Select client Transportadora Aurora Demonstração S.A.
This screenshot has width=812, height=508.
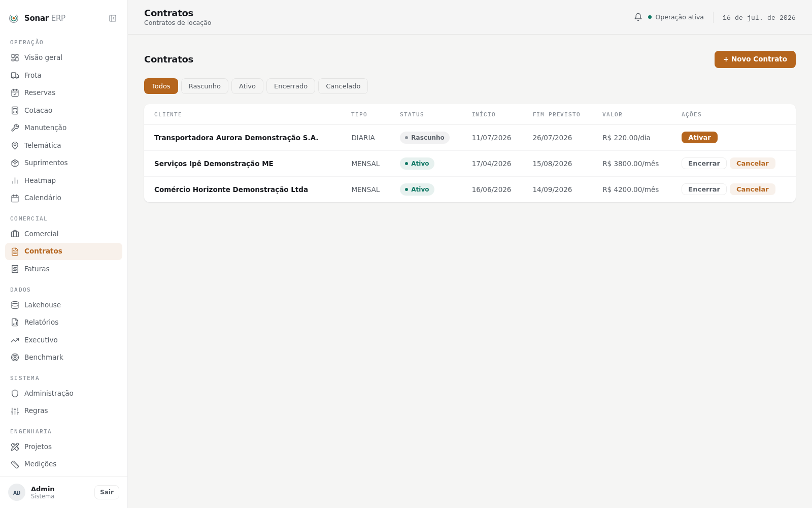(x=236, y=138)
